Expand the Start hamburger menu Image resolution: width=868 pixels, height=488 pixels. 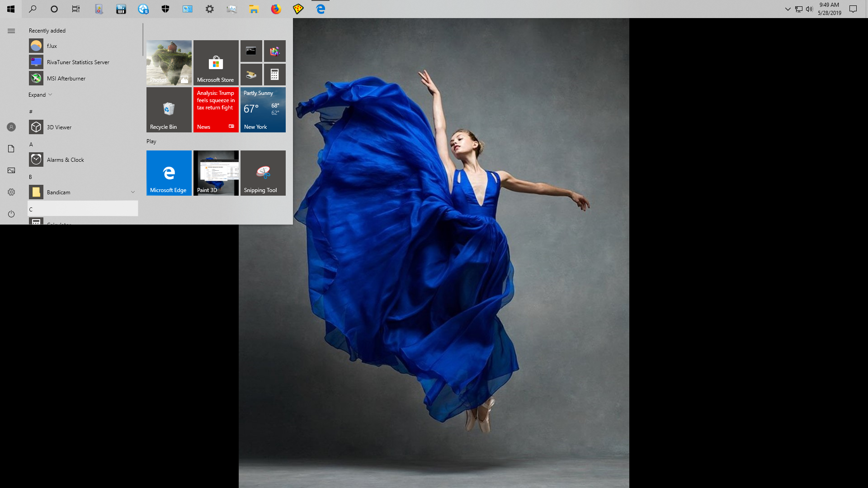(11, 31)
